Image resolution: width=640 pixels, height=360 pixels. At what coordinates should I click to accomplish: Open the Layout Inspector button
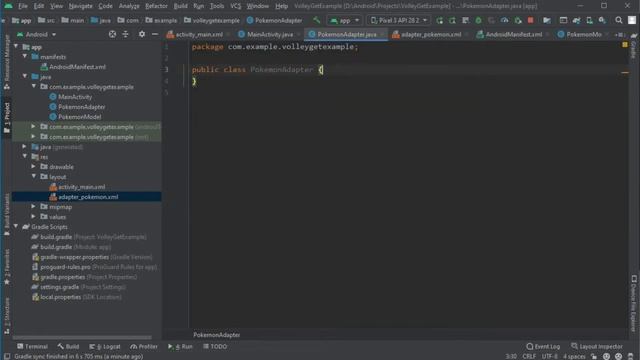(597, 347)
